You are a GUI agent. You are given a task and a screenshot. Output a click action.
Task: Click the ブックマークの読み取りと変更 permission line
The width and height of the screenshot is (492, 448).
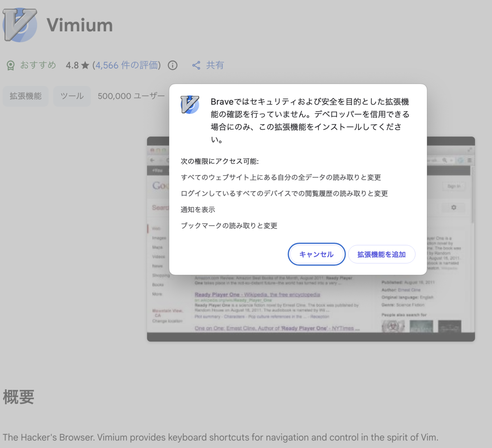tap(229, 225)
